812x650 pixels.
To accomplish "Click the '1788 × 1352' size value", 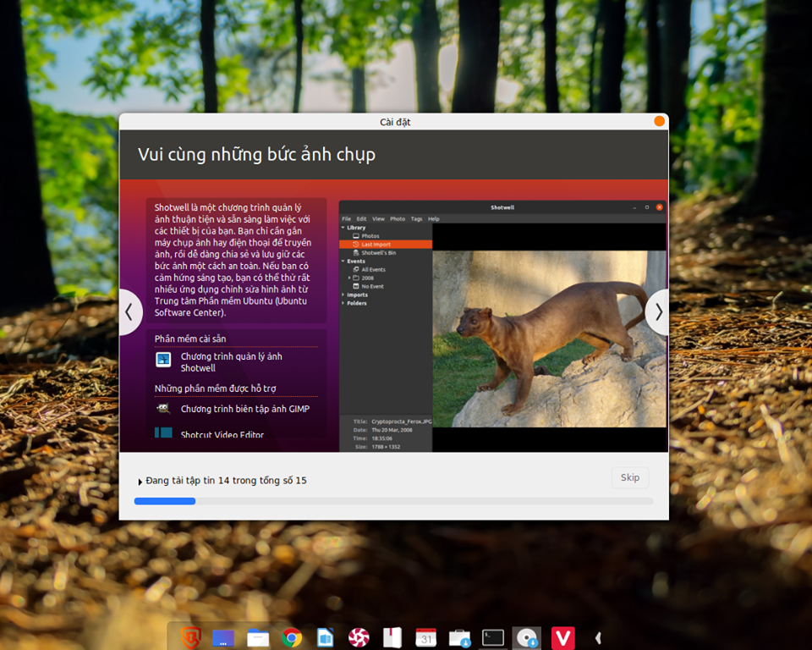I will tap(386, 447).
